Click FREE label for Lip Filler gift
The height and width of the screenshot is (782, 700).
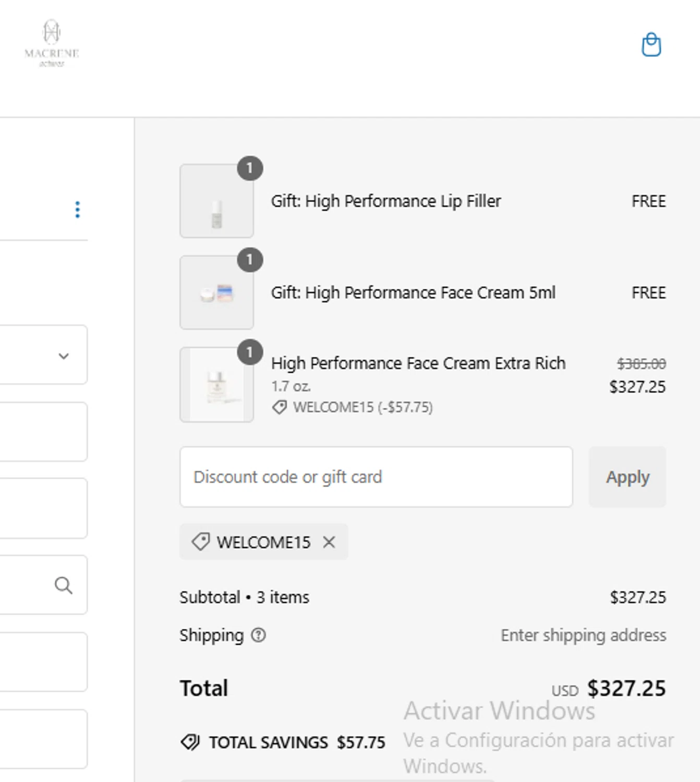[649, 201]
